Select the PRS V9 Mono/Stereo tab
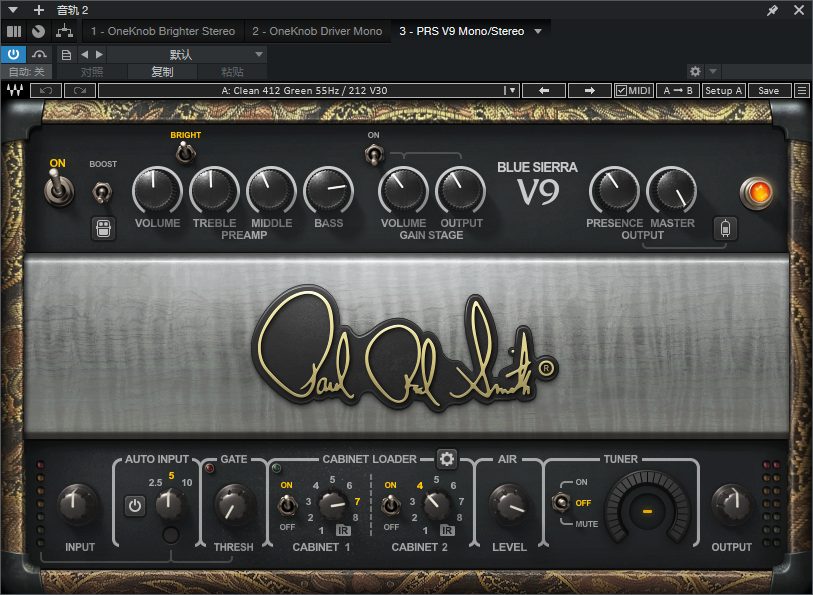The height and width of the screenshot is (595, 813). tap(461, 31)
